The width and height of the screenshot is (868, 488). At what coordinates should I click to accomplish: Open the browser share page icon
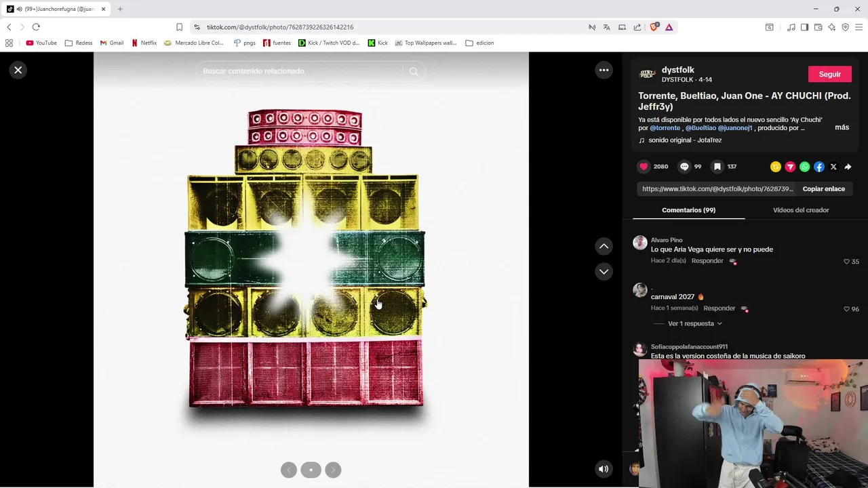click(637, 27)
